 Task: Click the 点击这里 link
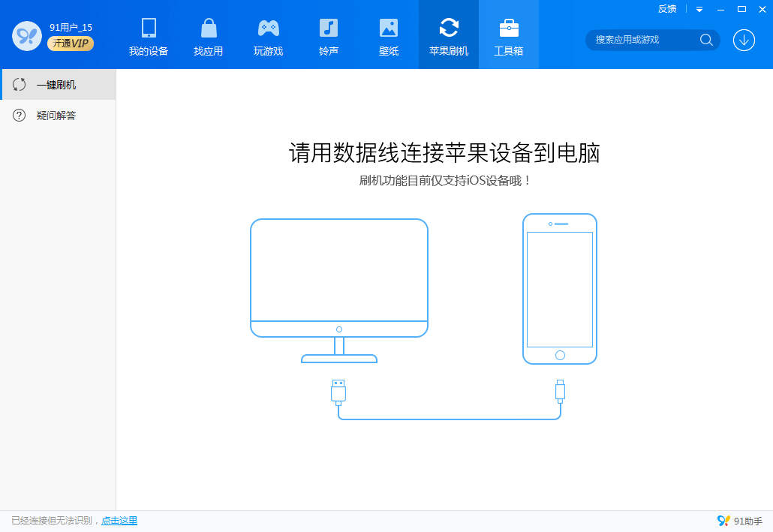click(119, 521)
